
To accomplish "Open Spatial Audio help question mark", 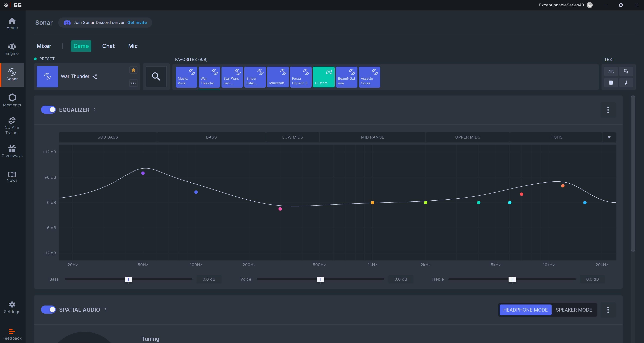I will pyautogui.click(x=105, y=310).
